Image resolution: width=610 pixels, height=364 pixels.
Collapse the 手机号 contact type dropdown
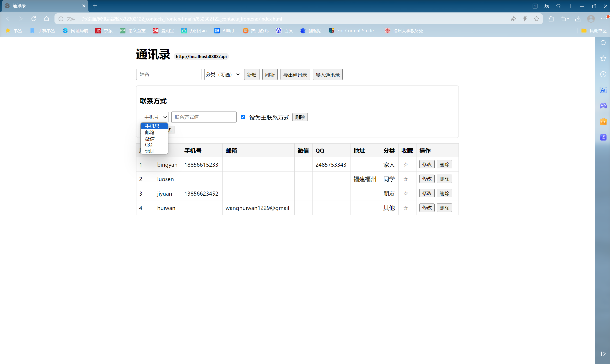tap(154, 117)
